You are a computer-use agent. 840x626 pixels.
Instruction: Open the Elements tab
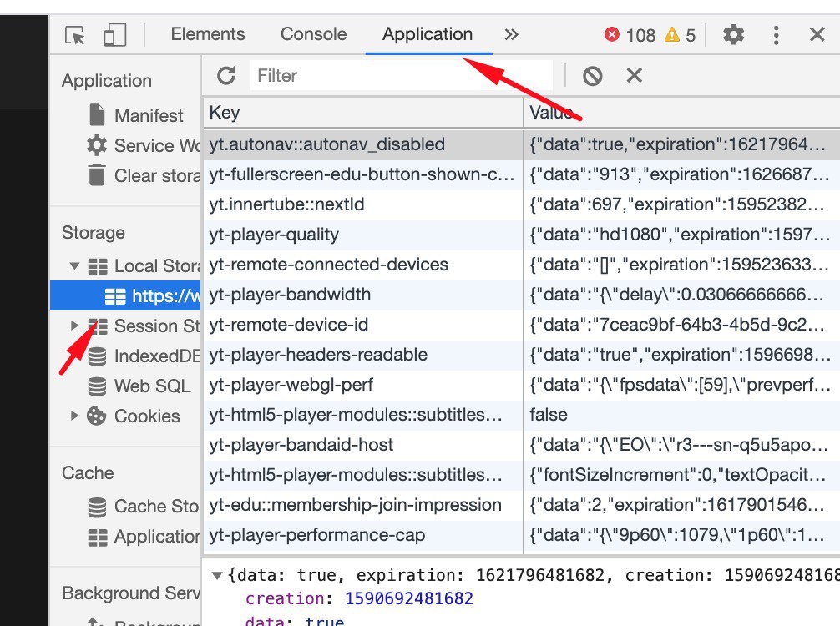208,34
